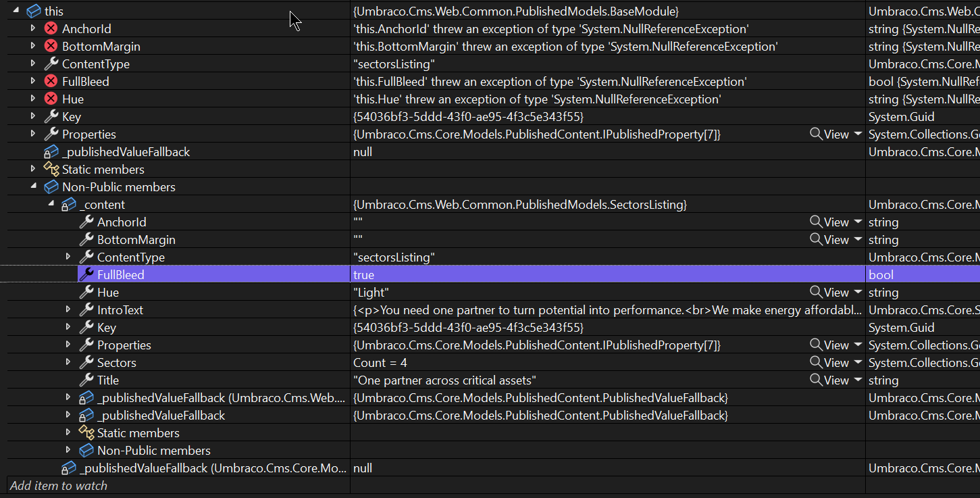Click the Add item to watch field

(135, 485)
